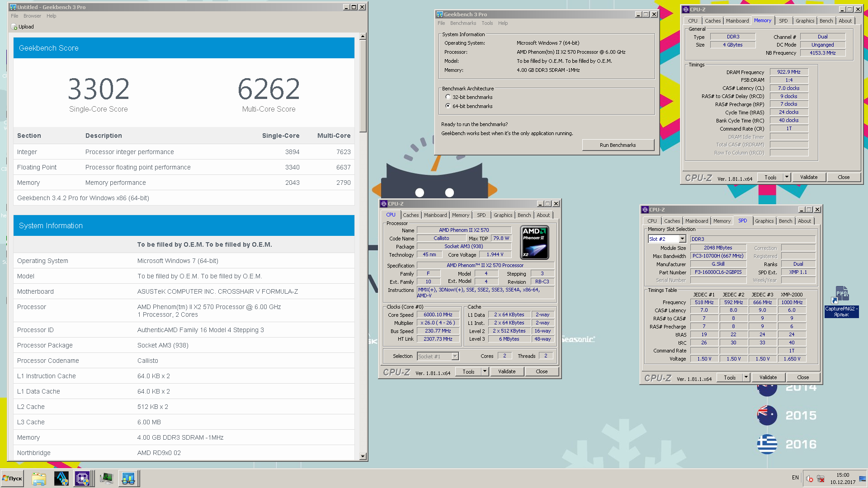This screenshot has width=868, height=488.
Task: Click the Northbridge row AMD RD9x0 02
Action: pos(184,453)
